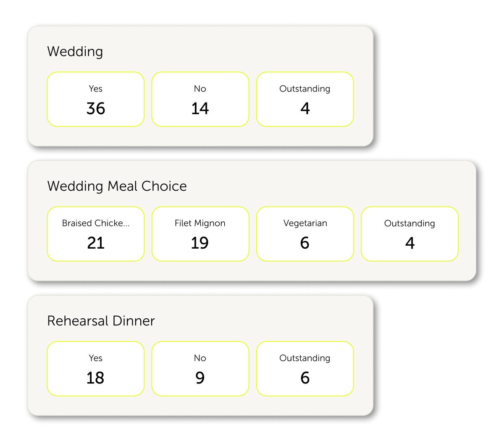View Outstanding responses in the Wedding section
This screenshot has height=441, width=504.
305,99
